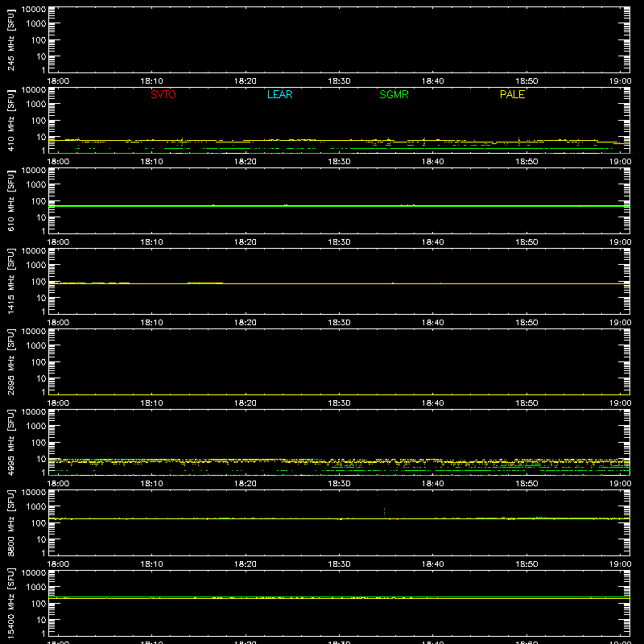Click 19:00 time label below the 8800 MHz plot

click(x=620, y=564)
